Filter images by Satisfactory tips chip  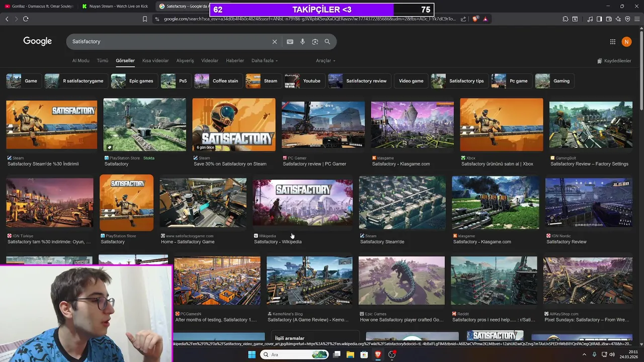(x=459, y=81)
